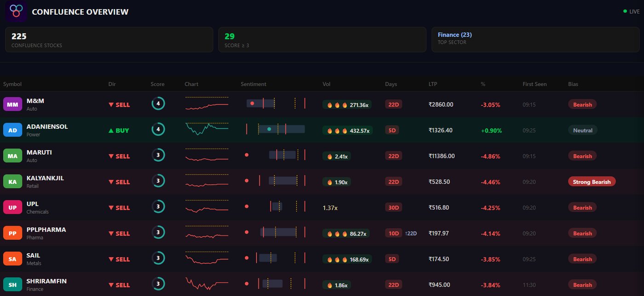The width and height of the screenshot is (644, 296).
Task: Click the score ring for PPLPHARMA
Action: click(x=158, y=233)
